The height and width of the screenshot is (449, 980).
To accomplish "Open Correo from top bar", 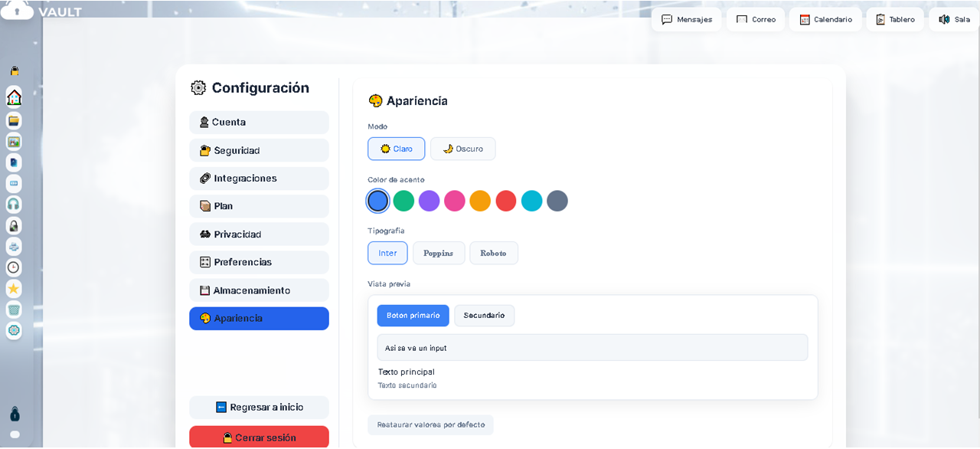I will click(x=756, y=19).
